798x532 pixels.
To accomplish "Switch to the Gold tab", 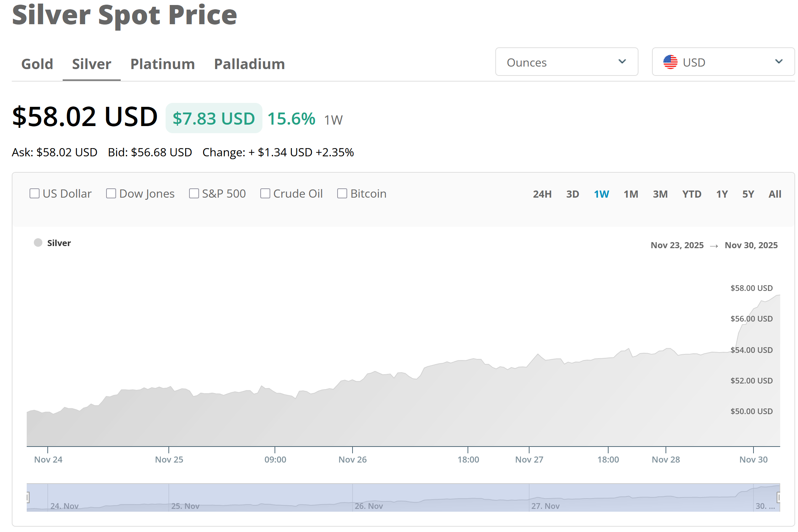I will point(37,64).
